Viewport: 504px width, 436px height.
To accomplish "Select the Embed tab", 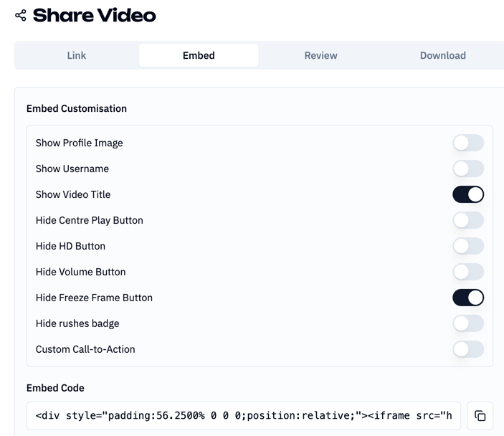I will (199, 55).
